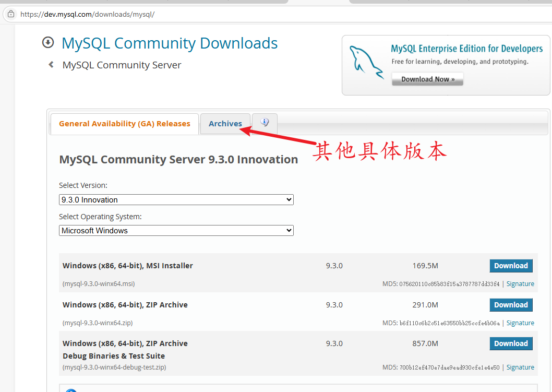Download the Debug Binaries & Test Suite ZIP
Image resolution: width=552 pixels, height=392 pixels.
click(511, 344)
